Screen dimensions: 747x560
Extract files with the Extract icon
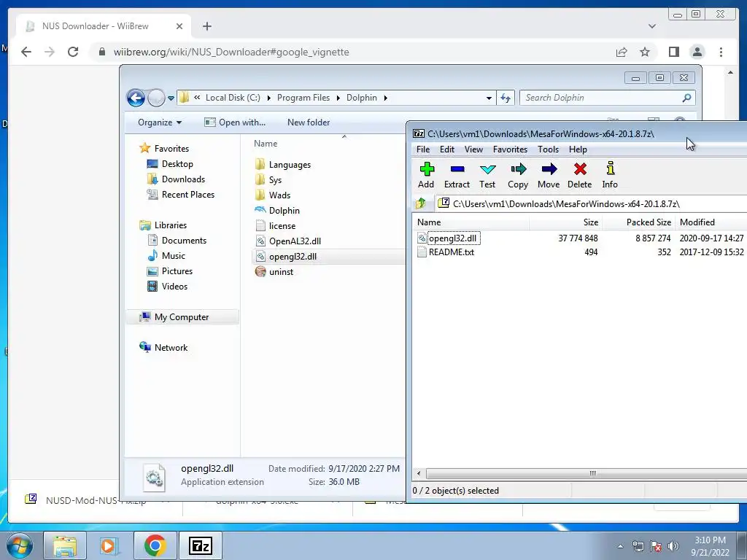coord(457,175)
